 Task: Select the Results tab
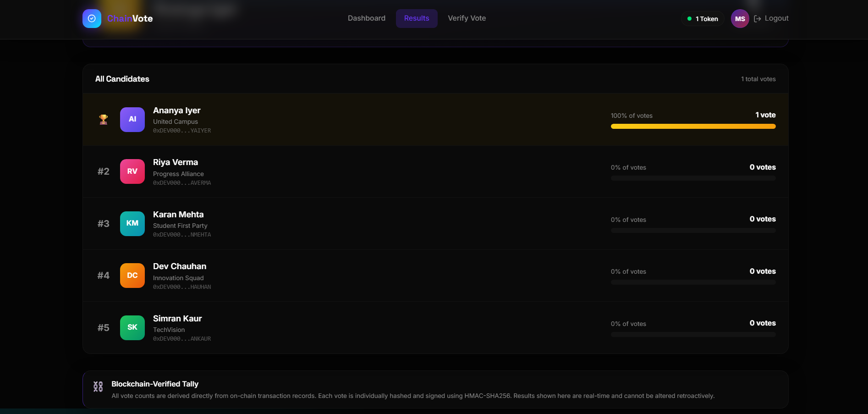pos(417,18)
